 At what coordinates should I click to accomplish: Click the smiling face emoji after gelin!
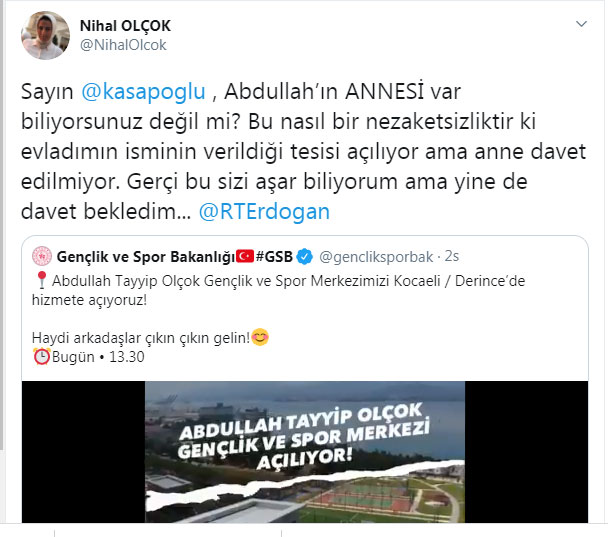(260, 337)
